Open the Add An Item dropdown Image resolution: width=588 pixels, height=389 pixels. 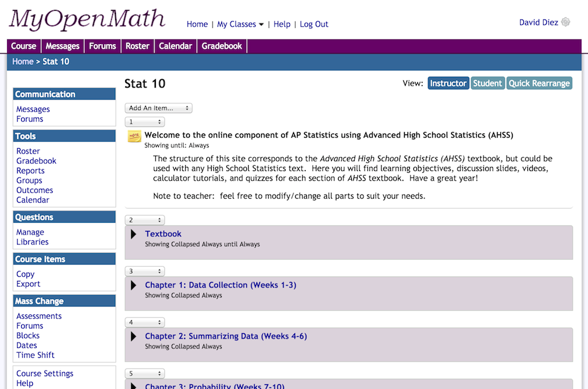tap(158, 108)
